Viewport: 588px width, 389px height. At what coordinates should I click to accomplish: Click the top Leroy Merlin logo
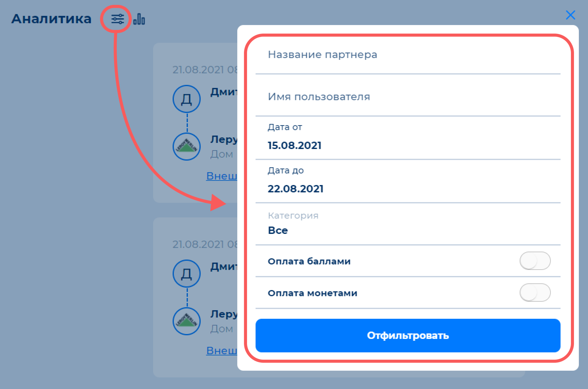click(186, 147)
